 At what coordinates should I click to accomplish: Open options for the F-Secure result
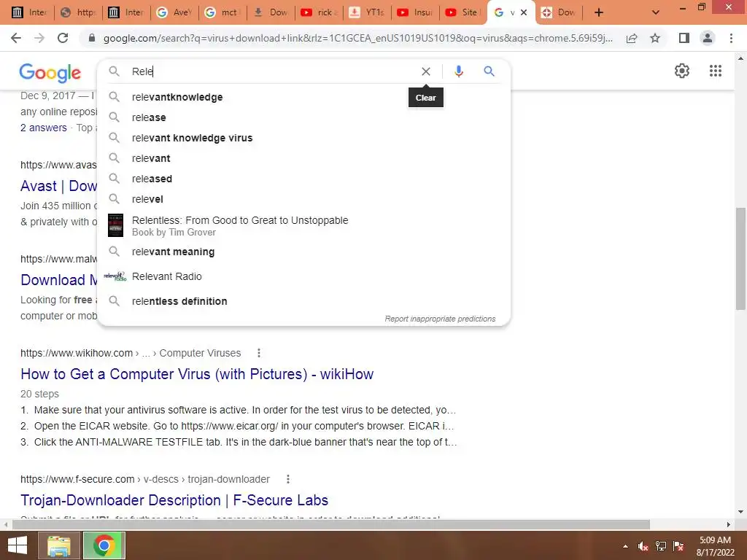point(287,479)
